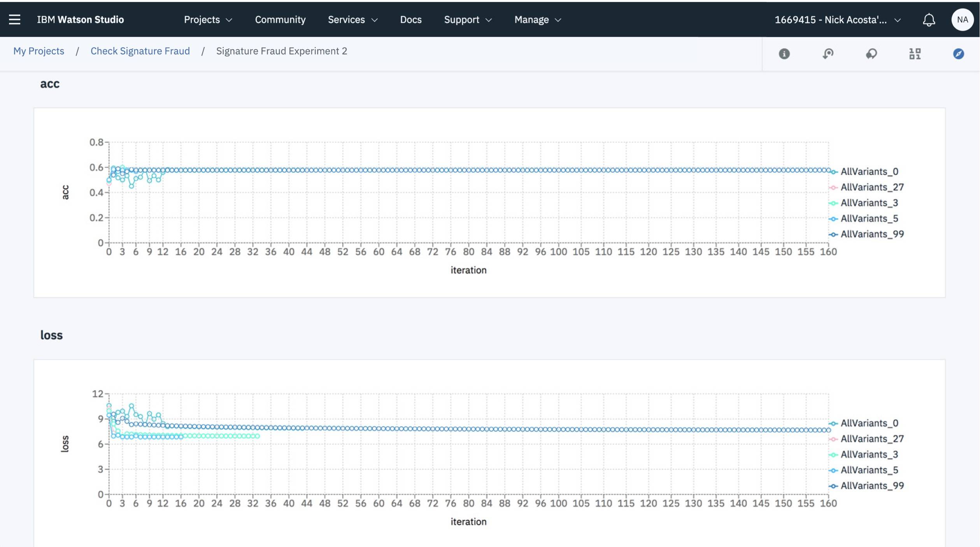Expand the Manage dropdown
This screenshot has width=980, height=547.
pos(538,19)
